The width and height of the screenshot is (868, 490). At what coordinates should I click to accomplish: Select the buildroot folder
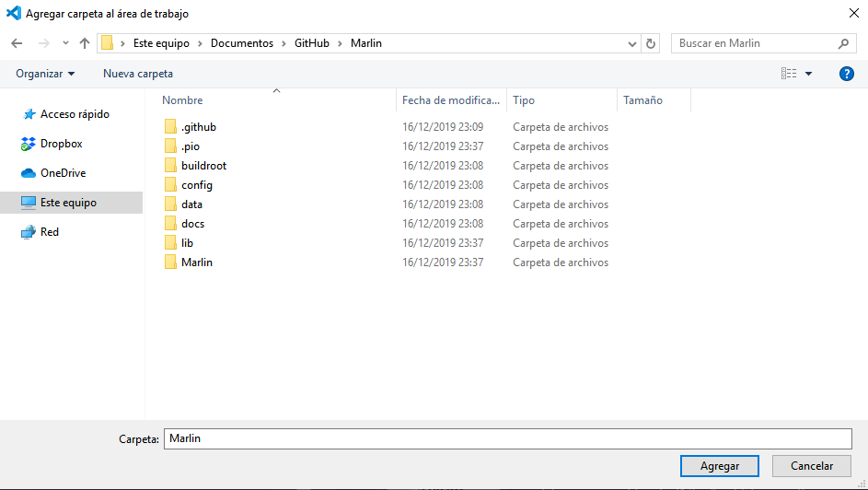(x=203, y=166)
